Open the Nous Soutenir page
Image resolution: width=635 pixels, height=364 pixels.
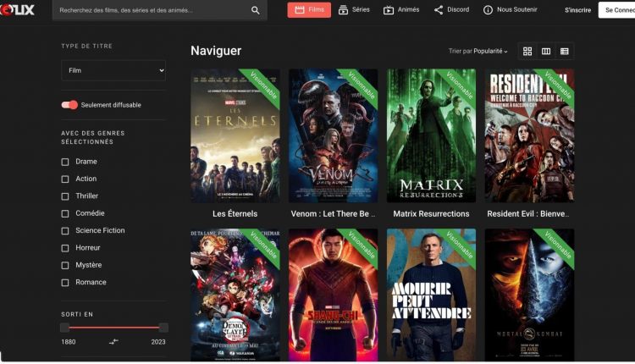pos(511,9)
